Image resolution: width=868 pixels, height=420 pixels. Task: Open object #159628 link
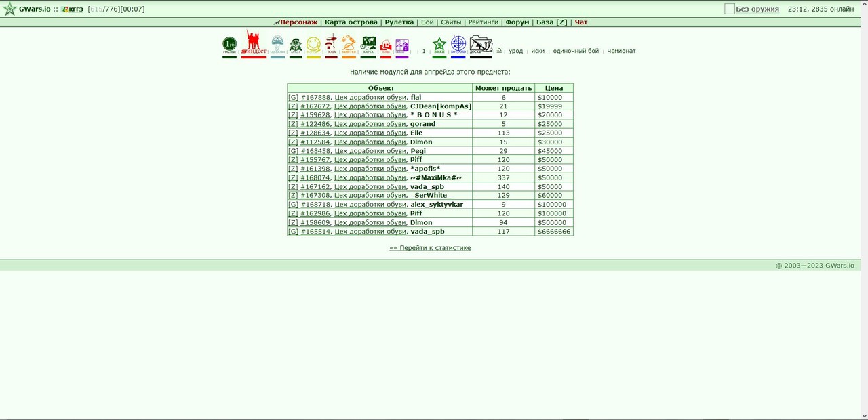click(x=315, y=115)
